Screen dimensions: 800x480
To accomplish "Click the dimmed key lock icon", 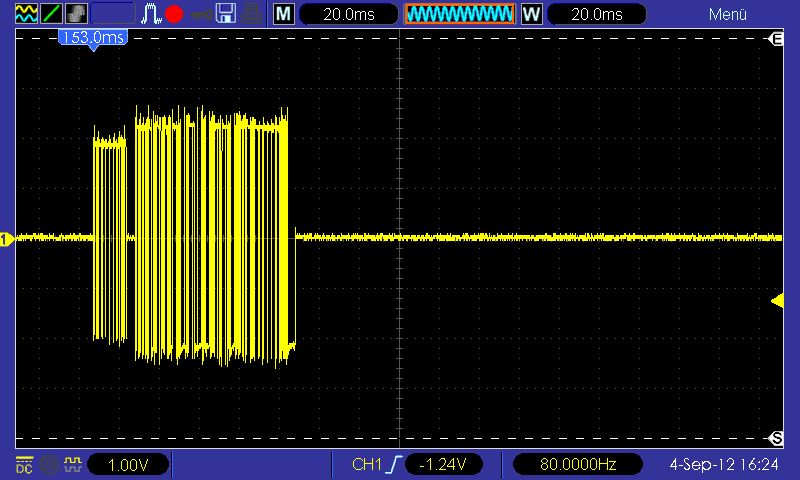I will click(x=201, y=14).
